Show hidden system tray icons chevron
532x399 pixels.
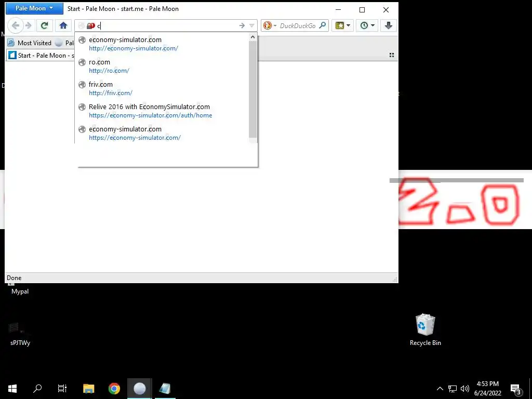point(440,389)
